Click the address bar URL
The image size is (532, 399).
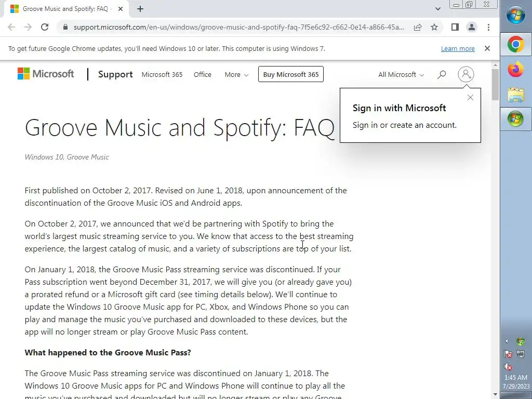tap(238, 27)
